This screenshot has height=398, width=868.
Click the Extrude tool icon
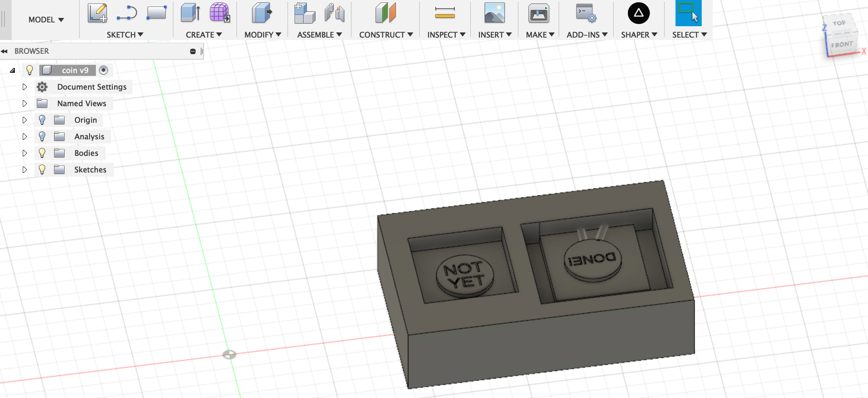coord(190,13)
